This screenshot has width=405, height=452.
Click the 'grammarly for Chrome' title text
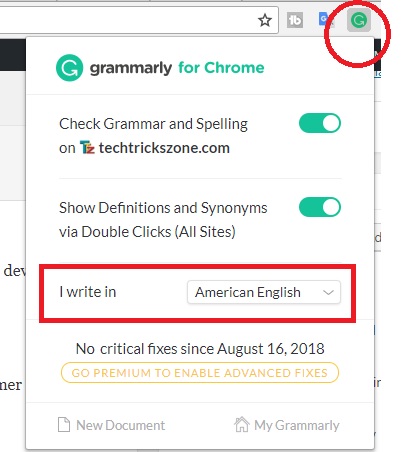pyautogui.click(x=177, y=68)
